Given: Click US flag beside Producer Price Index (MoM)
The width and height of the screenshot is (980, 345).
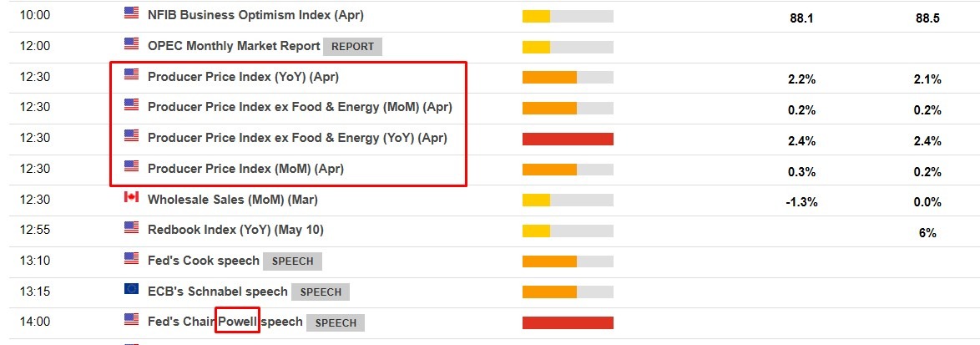Looking at the screenshot, I should pyautogui.click(x=131, y=167).
